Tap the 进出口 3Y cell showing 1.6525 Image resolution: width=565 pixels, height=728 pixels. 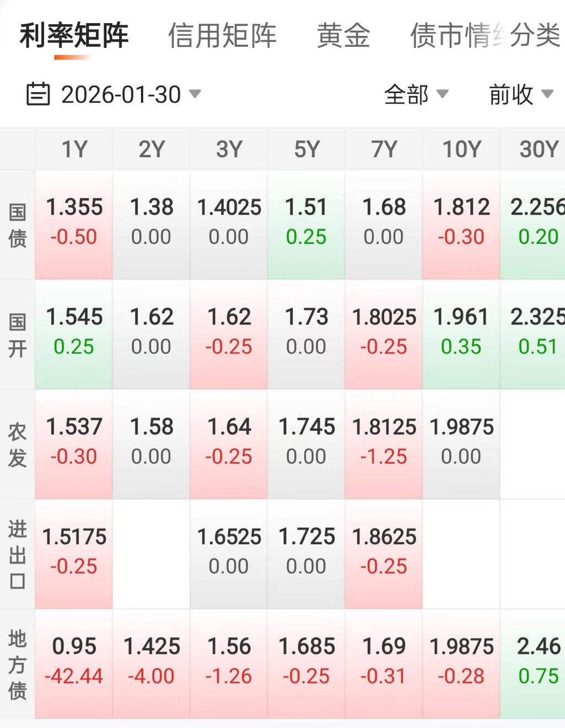pyautogui.click(x=229, y=551)
